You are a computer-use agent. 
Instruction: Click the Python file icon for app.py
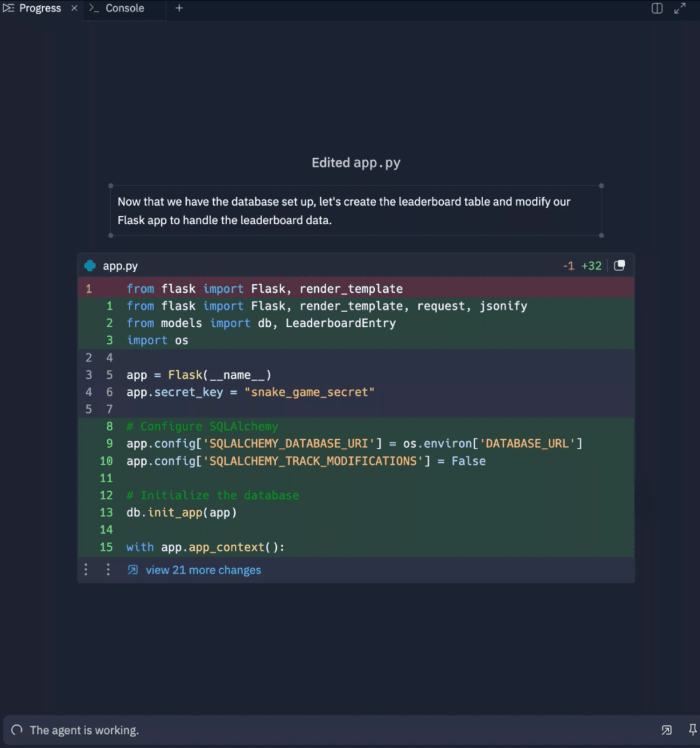(90, 266)
